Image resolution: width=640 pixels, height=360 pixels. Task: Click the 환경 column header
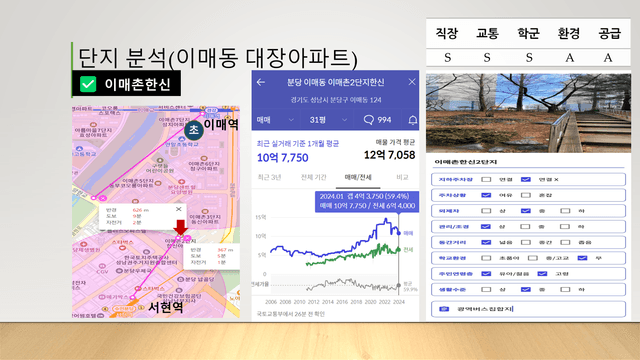569,33
